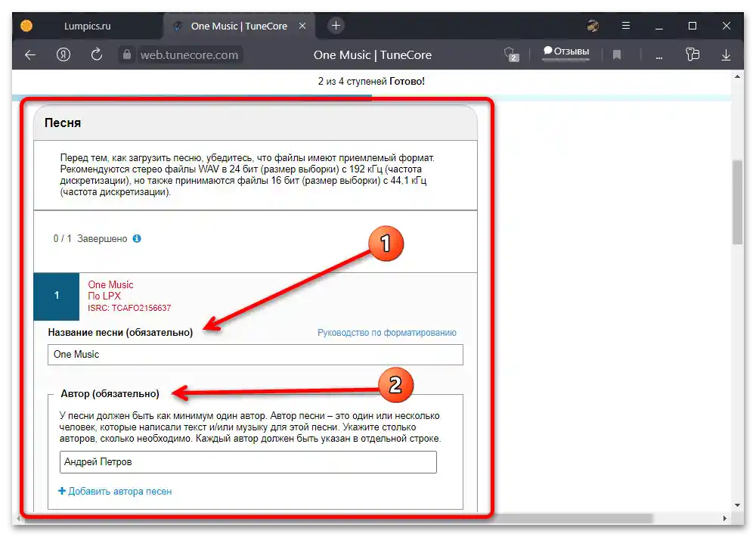Open a new tab with the plus button
The height and width of the screenshot is (537, 756).
(x=336, y=26)
